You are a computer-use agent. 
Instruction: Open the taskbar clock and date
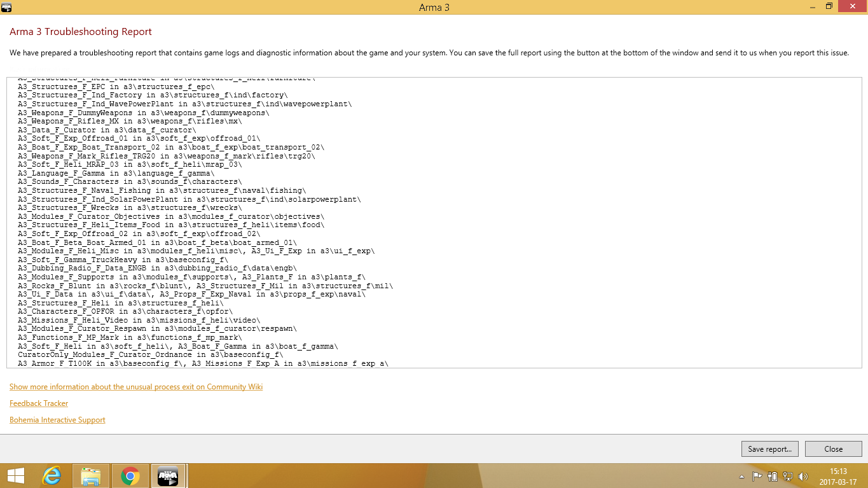(838, 476)
